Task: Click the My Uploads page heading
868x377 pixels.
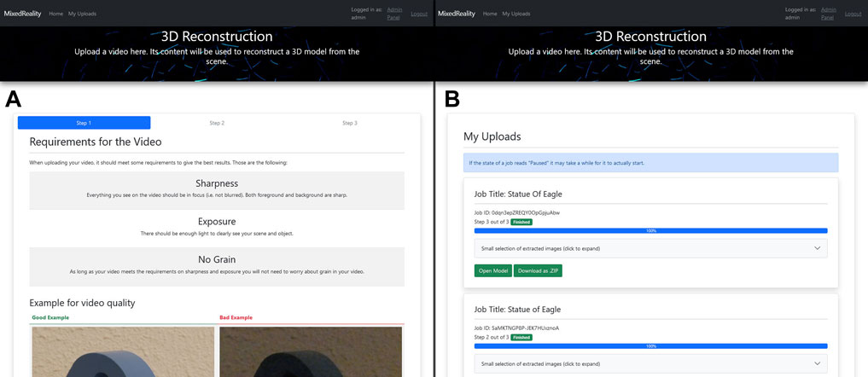Action: pyautogui.click(x=492, y=136)
